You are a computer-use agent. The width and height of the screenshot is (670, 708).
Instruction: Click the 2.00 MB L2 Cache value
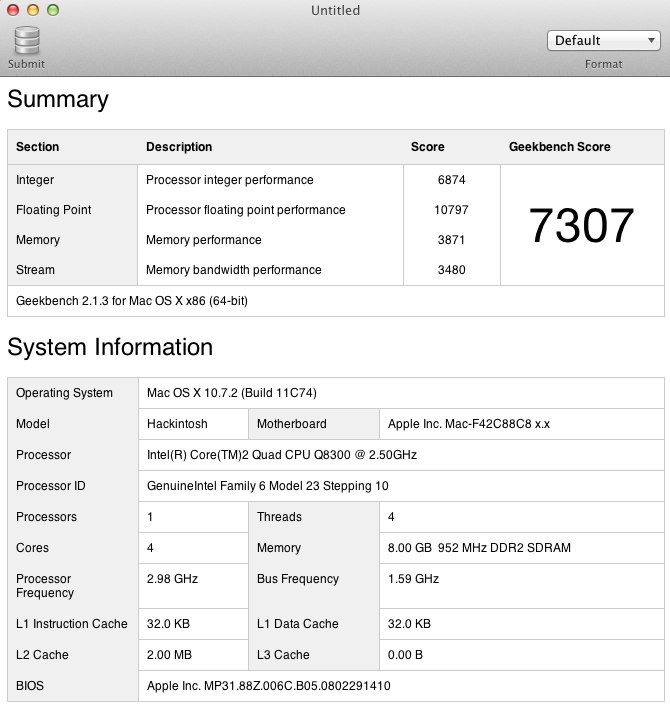click(169, 655)
